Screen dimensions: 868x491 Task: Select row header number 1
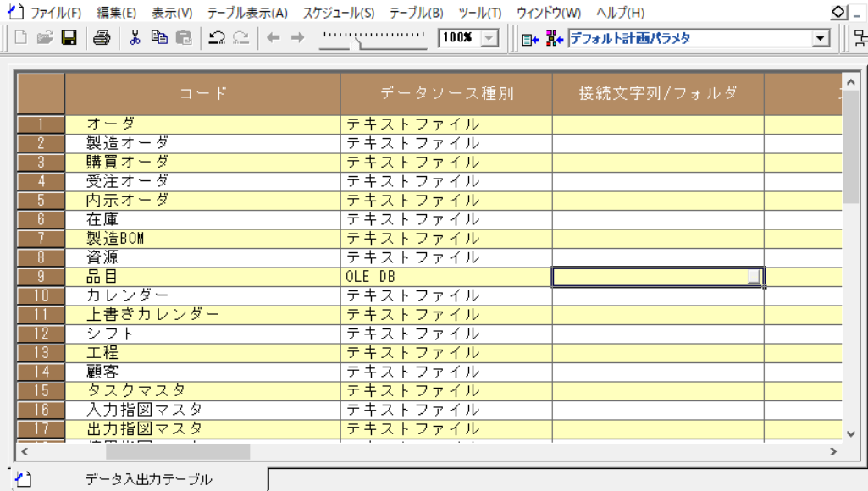tap(41, 124)
